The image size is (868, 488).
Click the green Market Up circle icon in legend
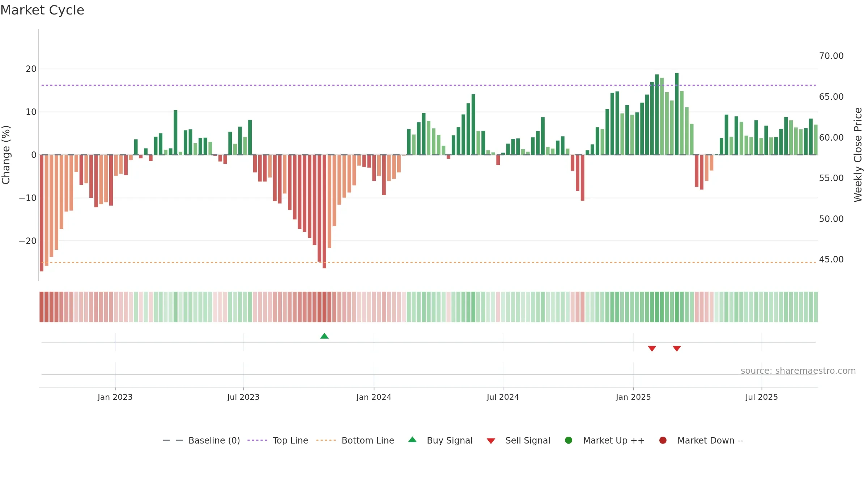[x=569, y=440]
